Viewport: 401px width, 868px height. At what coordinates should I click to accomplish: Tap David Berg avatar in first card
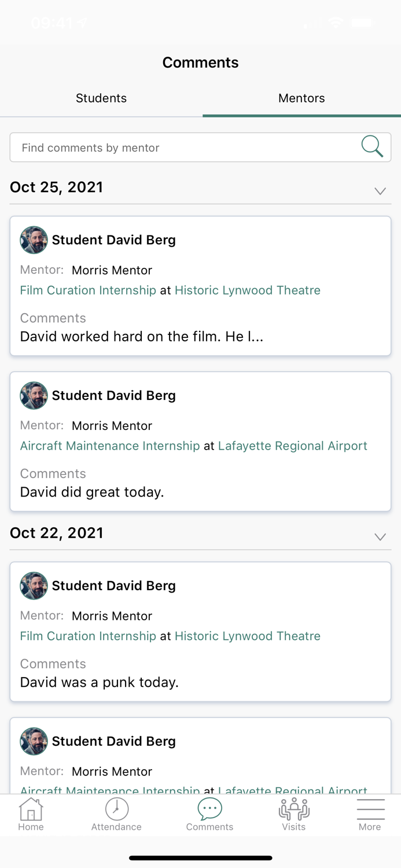[34, 240]
